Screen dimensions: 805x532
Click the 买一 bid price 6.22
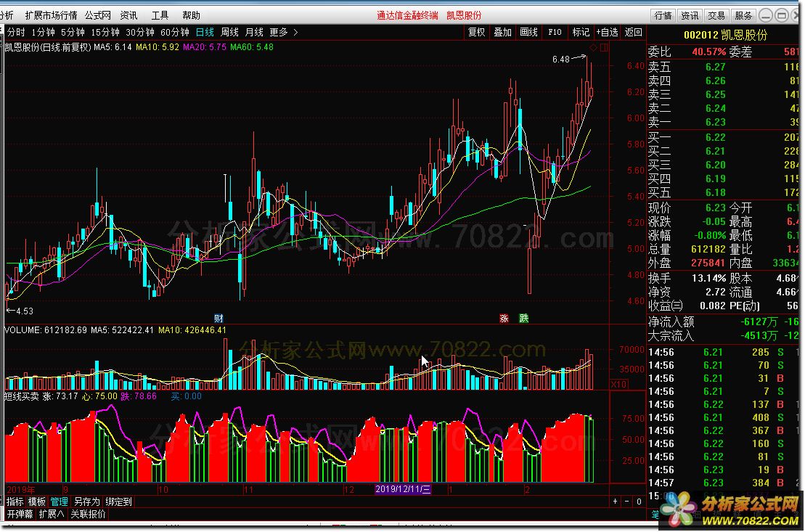click(715, 138)
